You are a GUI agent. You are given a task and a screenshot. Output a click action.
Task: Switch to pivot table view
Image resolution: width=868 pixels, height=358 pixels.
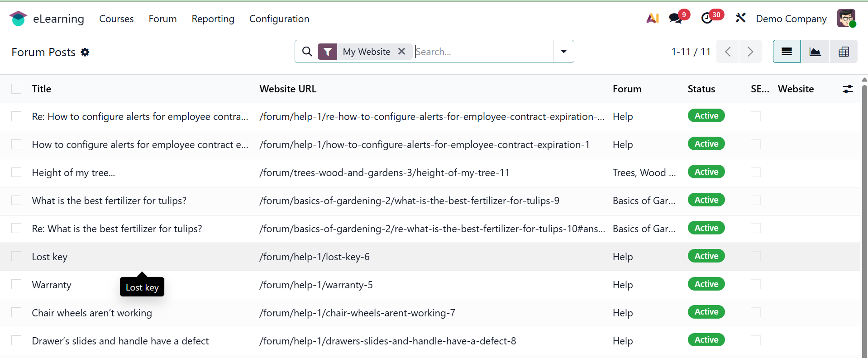coord(844,52)
